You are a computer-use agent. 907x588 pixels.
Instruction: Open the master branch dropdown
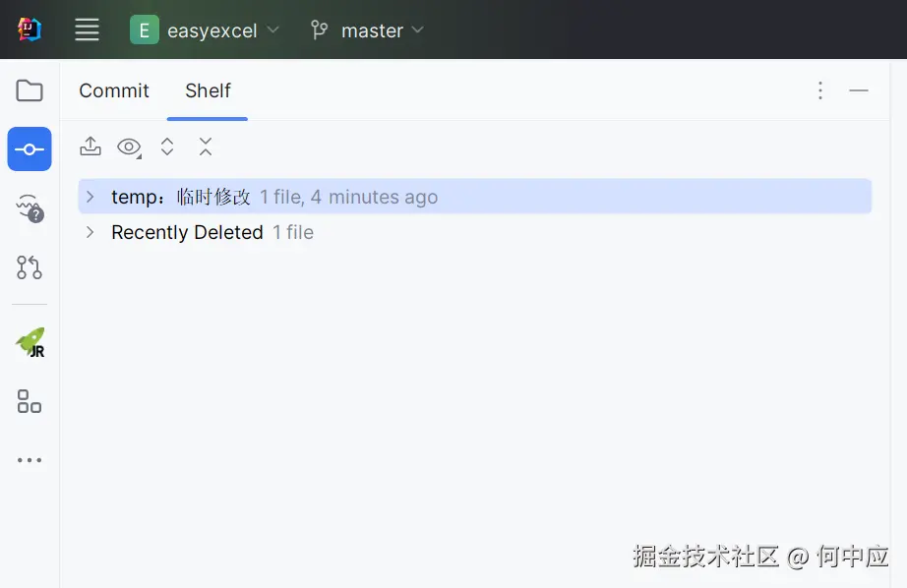click(x=367, y=29)
